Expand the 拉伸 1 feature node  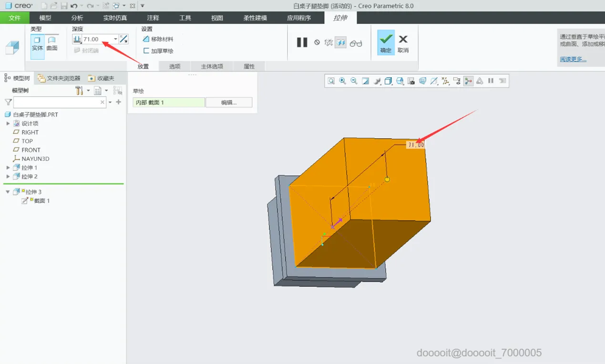coord(8,168)
